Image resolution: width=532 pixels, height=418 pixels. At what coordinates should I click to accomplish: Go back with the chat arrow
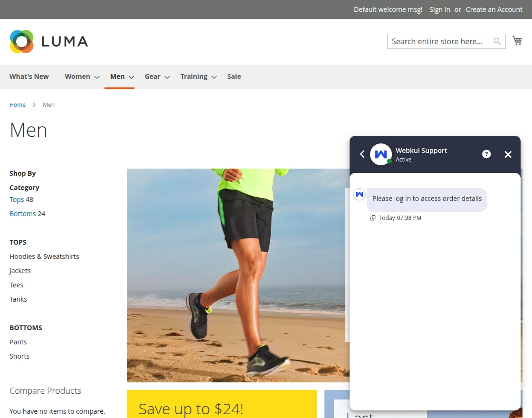[x=362, y=154]
